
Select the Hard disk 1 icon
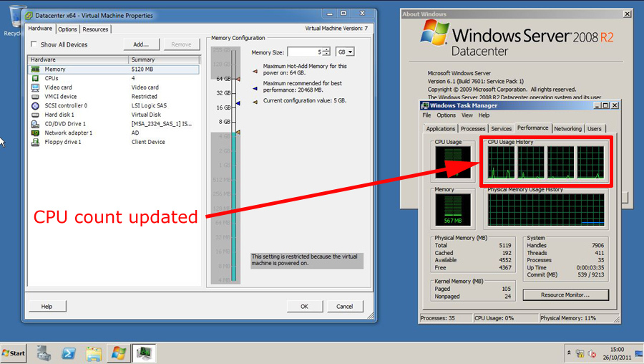pyautogui.click(x=35, y=115)
